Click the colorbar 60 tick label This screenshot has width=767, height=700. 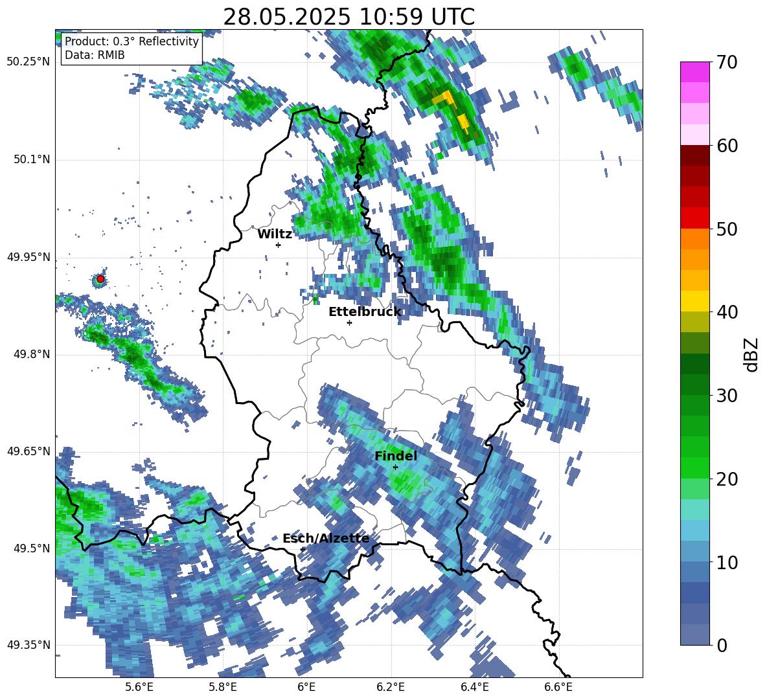[727, 146]
